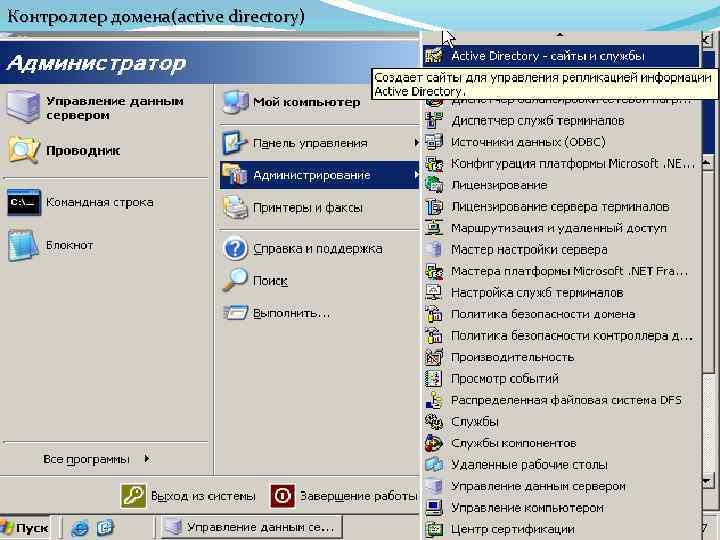Click Настройка служб терминалов icon

coord(434,292)
